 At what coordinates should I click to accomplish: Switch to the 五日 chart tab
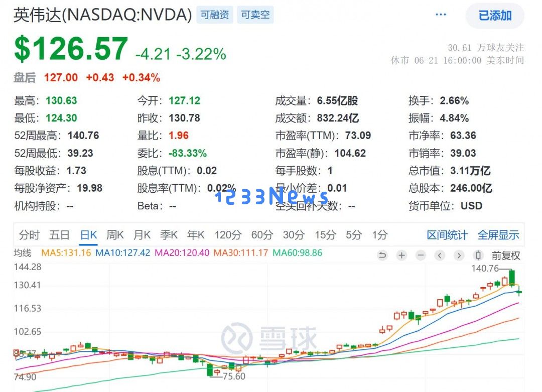pyautogui.click(x=59, y=235)
